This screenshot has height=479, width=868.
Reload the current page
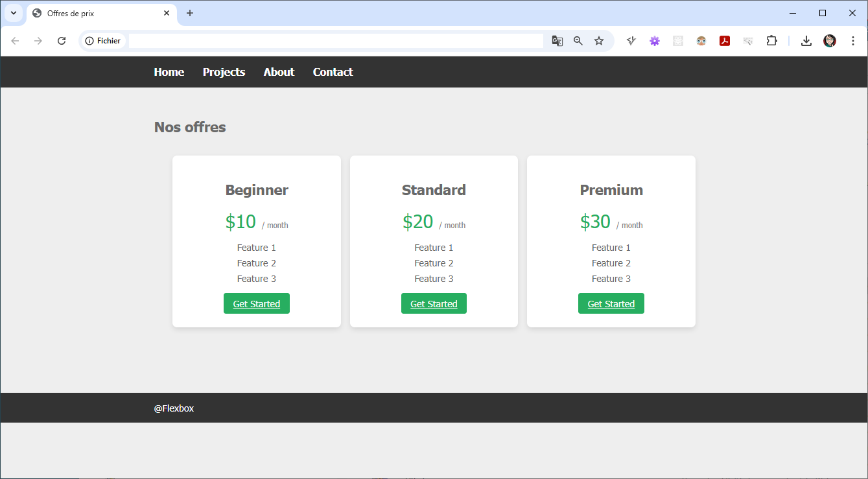(x=62, y=41)
